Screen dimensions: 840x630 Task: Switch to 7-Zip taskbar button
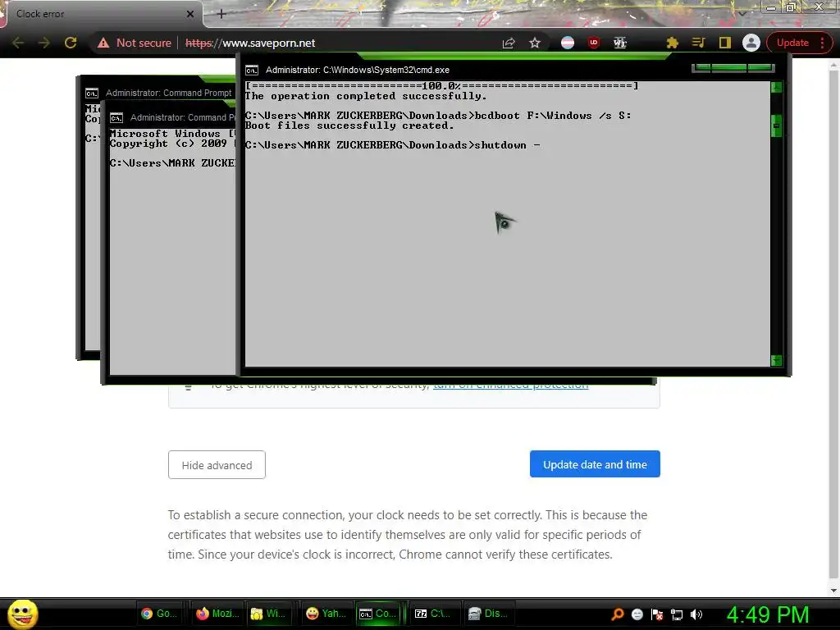coord(433,614)
